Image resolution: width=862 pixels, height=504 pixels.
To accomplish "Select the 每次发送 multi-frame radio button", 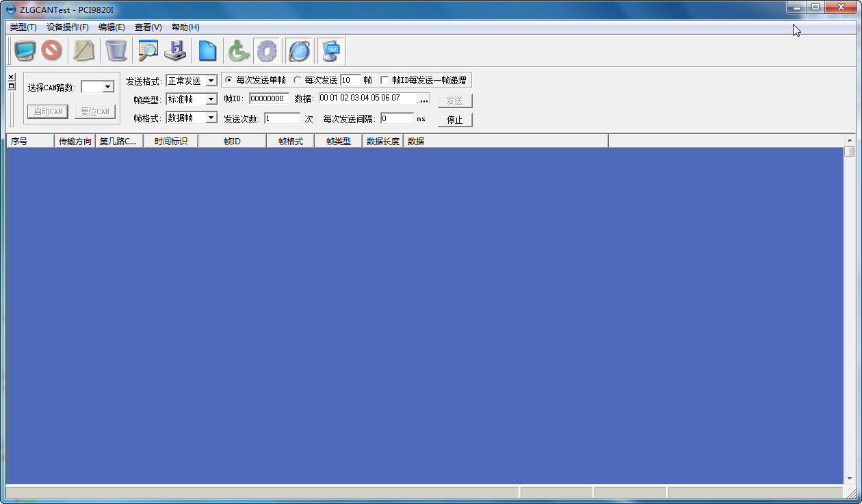I will [x=298, y=80].
